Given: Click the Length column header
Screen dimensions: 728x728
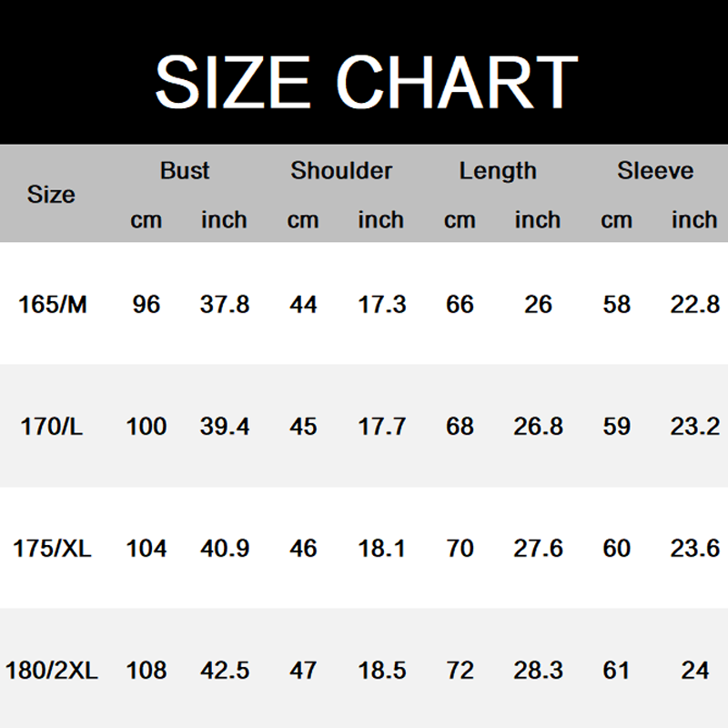Looking at the screenshot, I should coord(498,171).
